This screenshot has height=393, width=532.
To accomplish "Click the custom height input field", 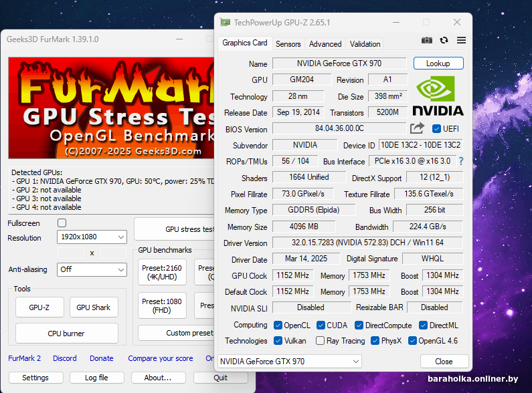I will pyautogui.click(x=113, y=253).
